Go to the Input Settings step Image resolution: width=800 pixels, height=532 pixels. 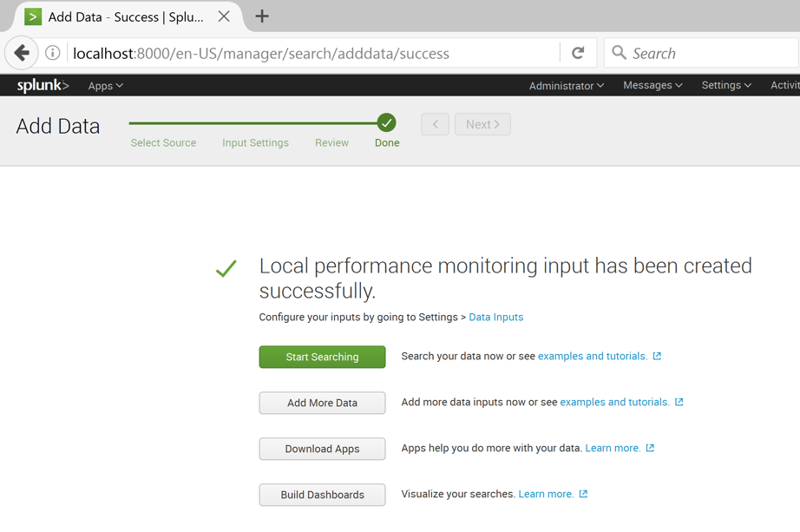(255, 143)
